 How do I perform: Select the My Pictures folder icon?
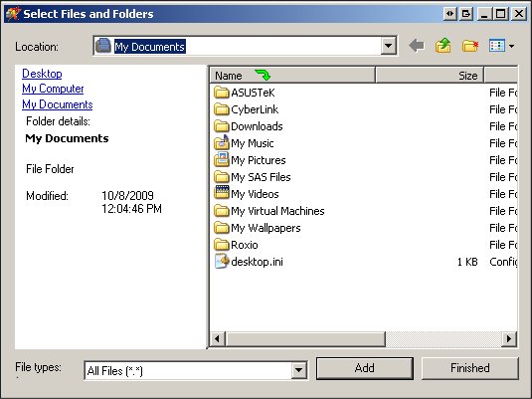222,160
